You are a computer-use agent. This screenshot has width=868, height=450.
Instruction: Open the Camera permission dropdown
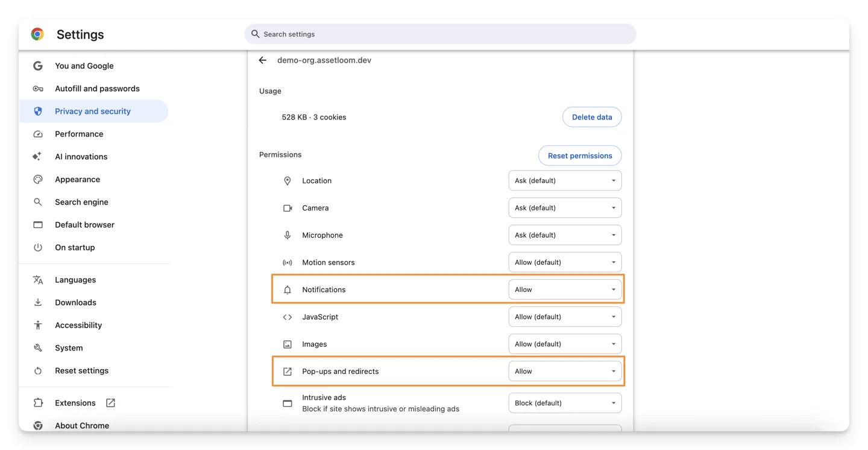point(565,208)
